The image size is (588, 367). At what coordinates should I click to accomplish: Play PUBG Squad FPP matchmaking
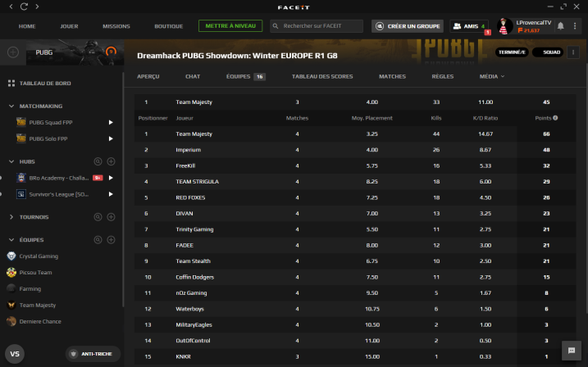(x=111, y=122)
